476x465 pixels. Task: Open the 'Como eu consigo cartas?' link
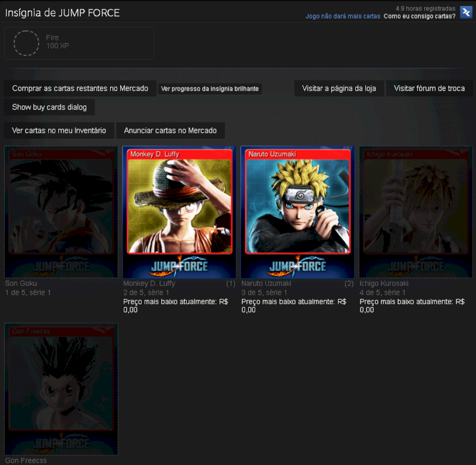pyautogui.click(x=419, y=16)
